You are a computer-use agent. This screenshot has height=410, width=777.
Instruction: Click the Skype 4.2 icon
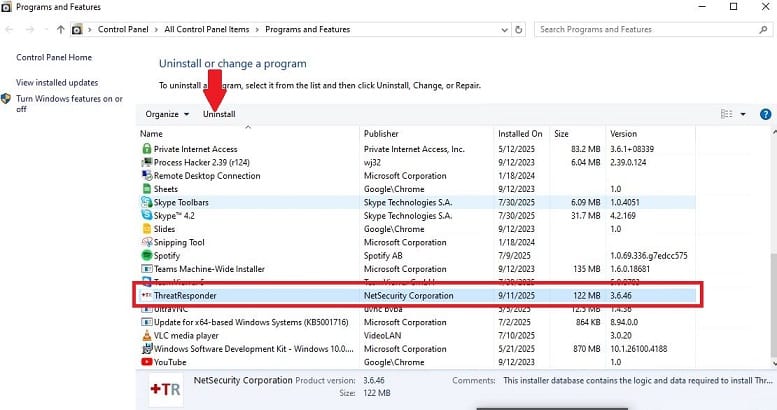[x=146, y=215]
